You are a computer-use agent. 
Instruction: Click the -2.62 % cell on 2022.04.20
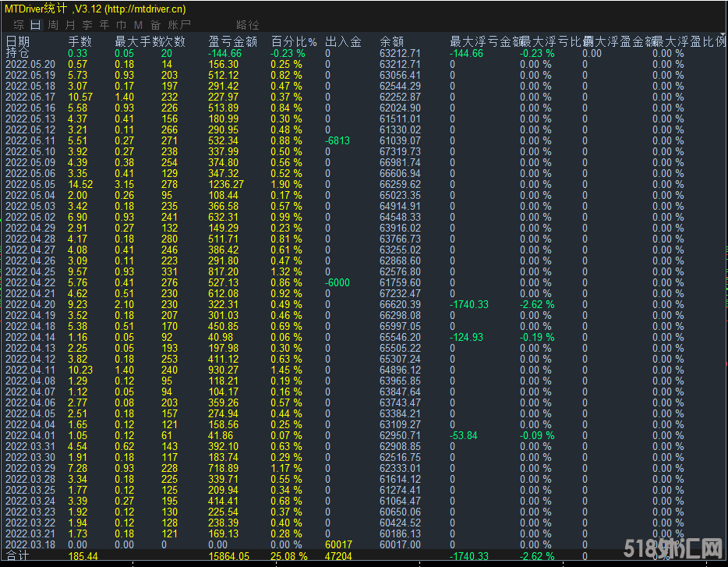coord(537,304)
